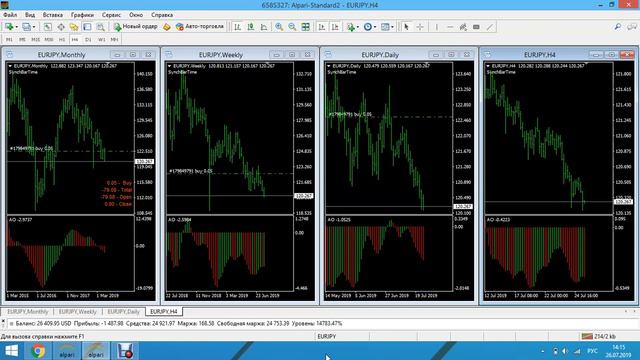Expand one-click trading arrow on EURJPY,Daily chart
Image resolution: width=640 pixels, height=360 pixels.
pyautogui.click(x=329, y=66)
